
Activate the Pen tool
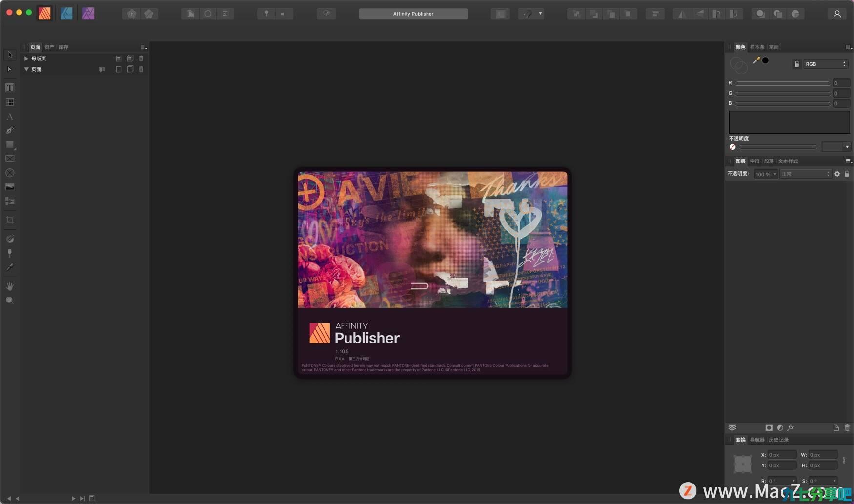[10, 130]
